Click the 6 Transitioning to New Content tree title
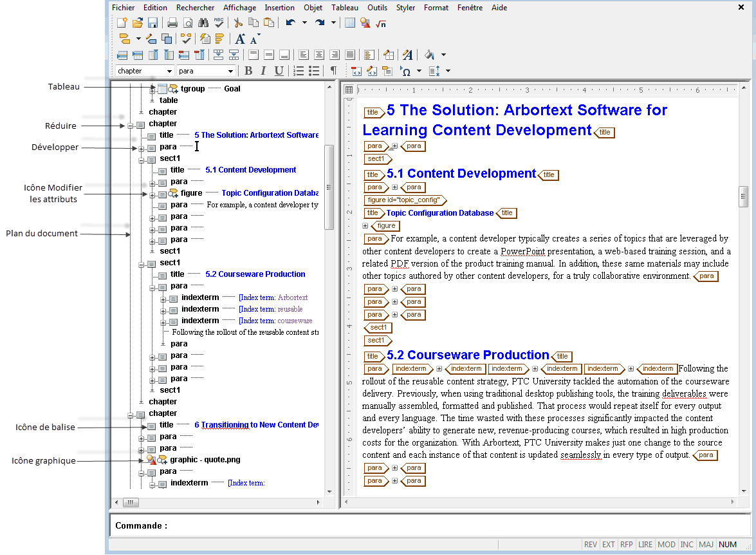 coord(257,425)
